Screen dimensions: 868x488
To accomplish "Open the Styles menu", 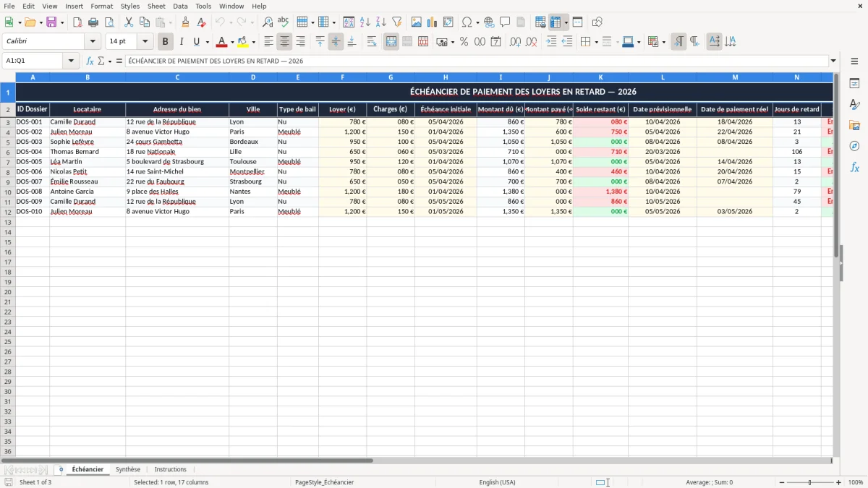I will (x=130, y=6).
